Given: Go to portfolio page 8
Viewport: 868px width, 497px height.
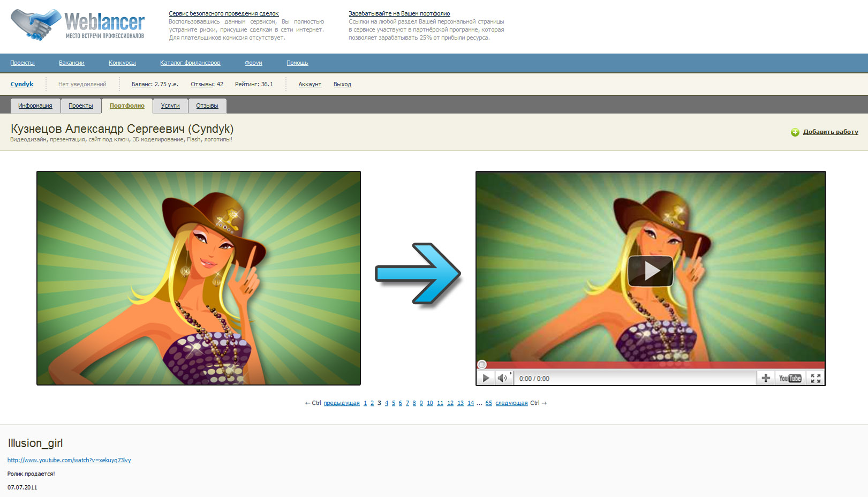Looking at the screenshot, I should click(x=414, y=403).
